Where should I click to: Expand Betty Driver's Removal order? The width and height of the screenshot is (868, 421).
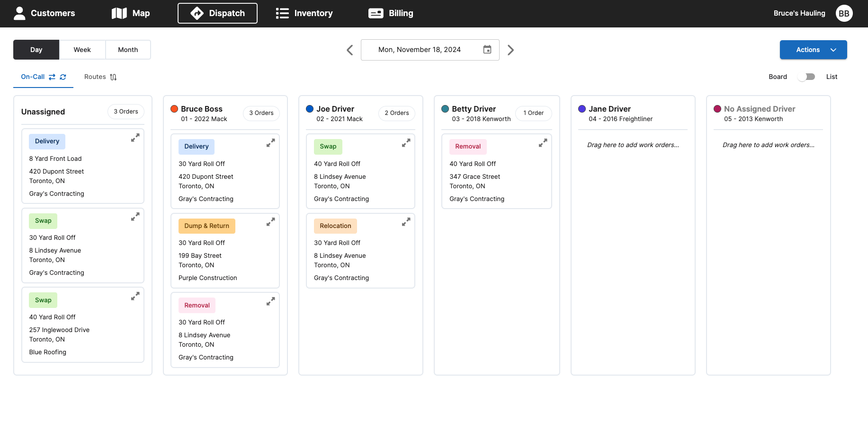point(543,143)
